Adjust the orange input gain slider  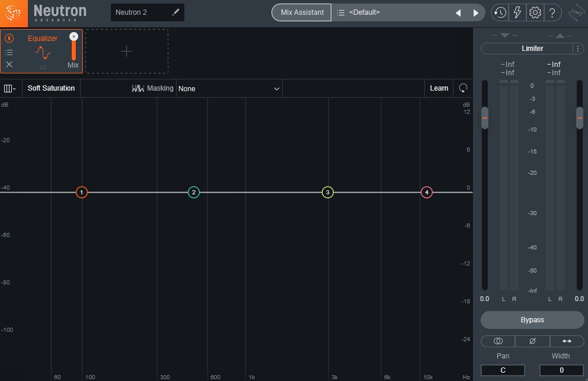(485, 117)
